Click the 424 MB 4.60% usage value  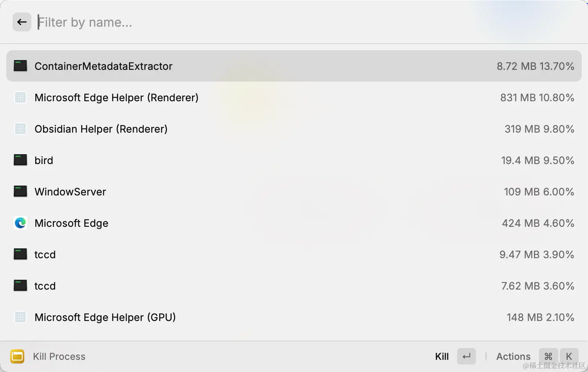[538, 223]
